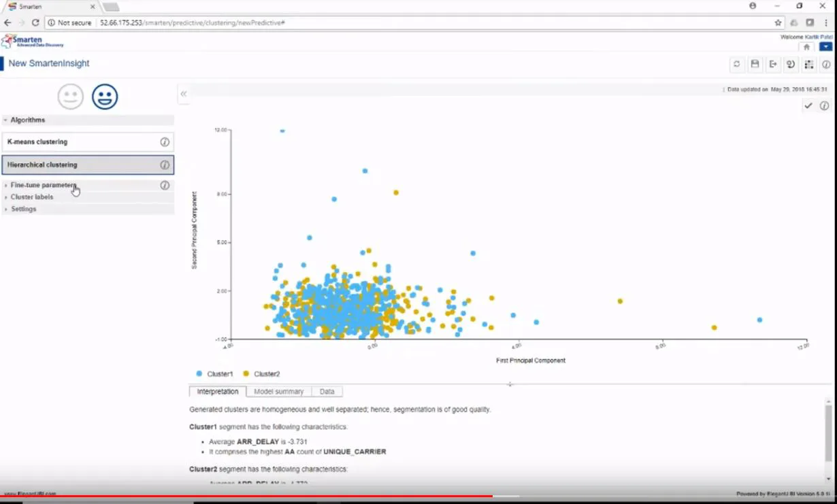Collapse the left panel with double chevron
The image size is (837, 504).
184,94
